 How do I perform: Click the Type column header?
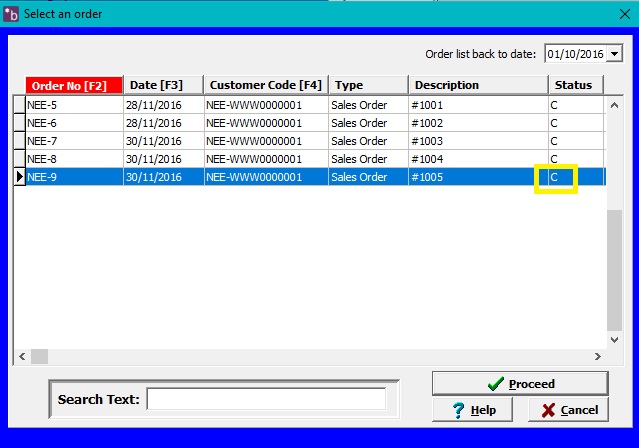[x=368, y=85]
